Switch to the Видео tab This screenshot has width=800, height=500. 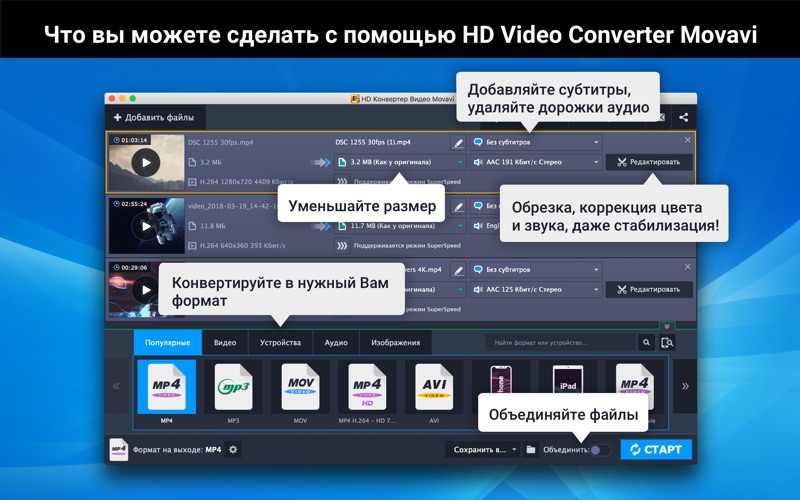point(225,343)
